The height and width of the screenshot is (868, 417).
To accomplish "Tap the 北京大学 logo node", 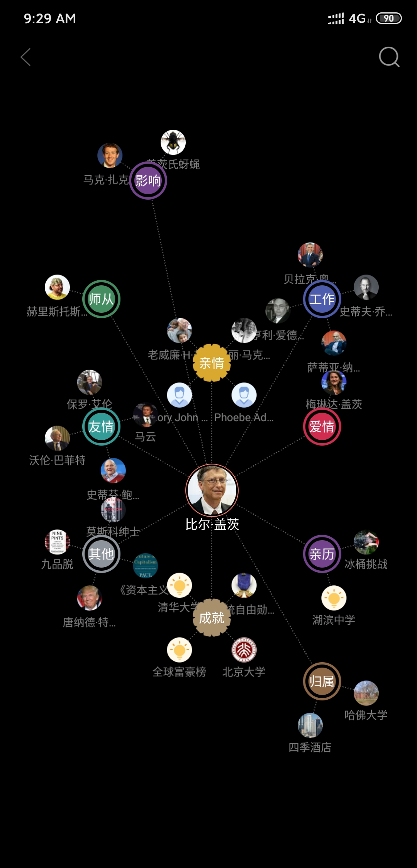I will click(244, 650).
